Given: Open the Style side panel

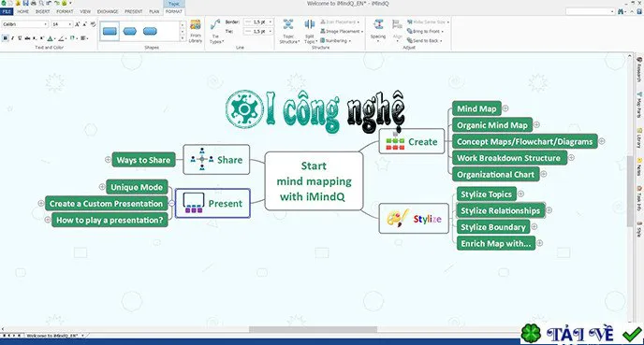Looking at the screenshot, I should [639, 230].
